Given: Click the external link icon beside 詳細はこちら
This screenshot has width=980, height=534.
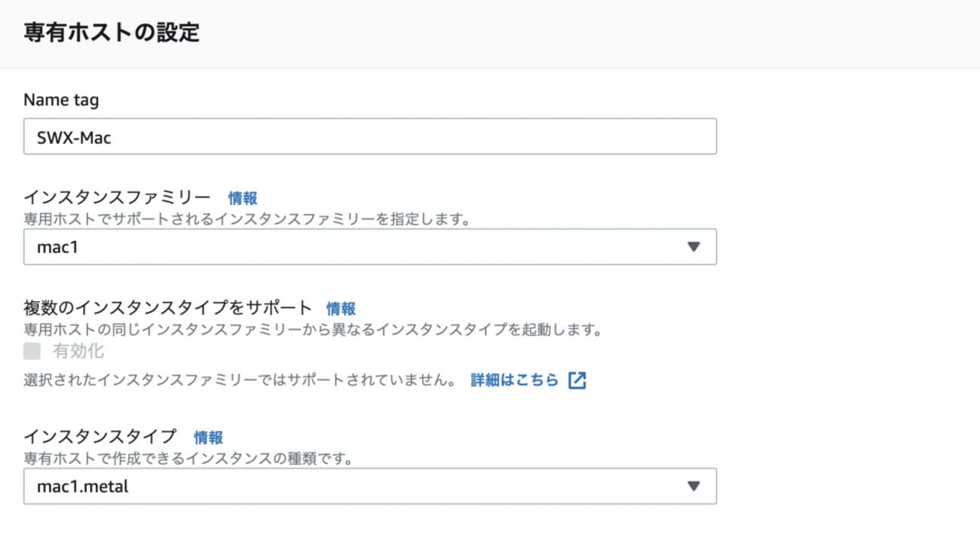Looking at the screenshot, I should [577, 380].
